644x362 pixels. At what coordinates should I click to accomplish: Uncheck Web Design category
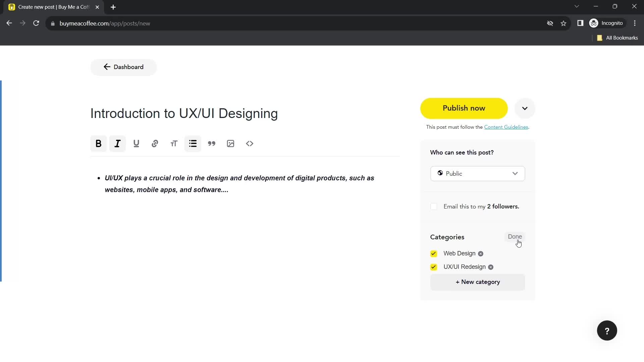coord(433,253)
